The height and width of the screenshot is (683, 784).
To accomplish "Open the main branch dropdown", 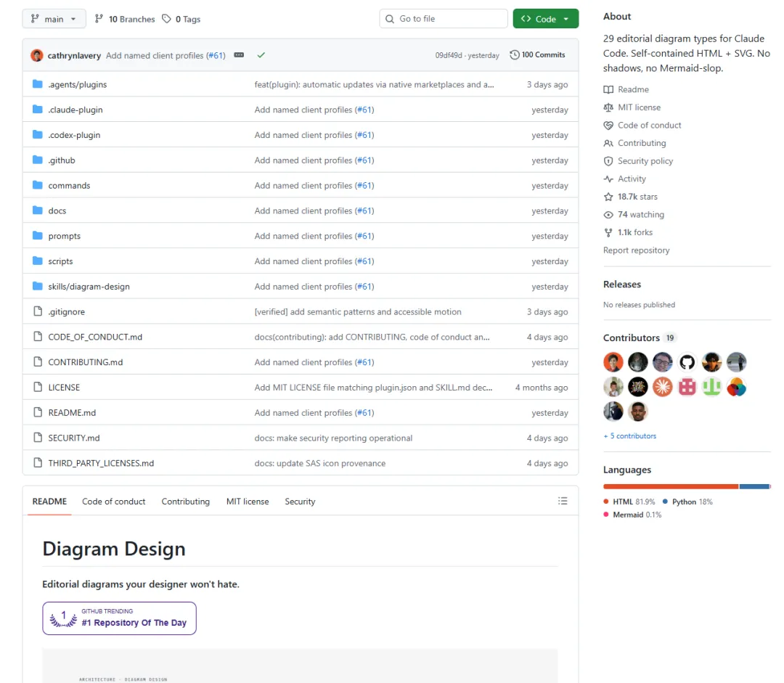I will coord(54,19).
